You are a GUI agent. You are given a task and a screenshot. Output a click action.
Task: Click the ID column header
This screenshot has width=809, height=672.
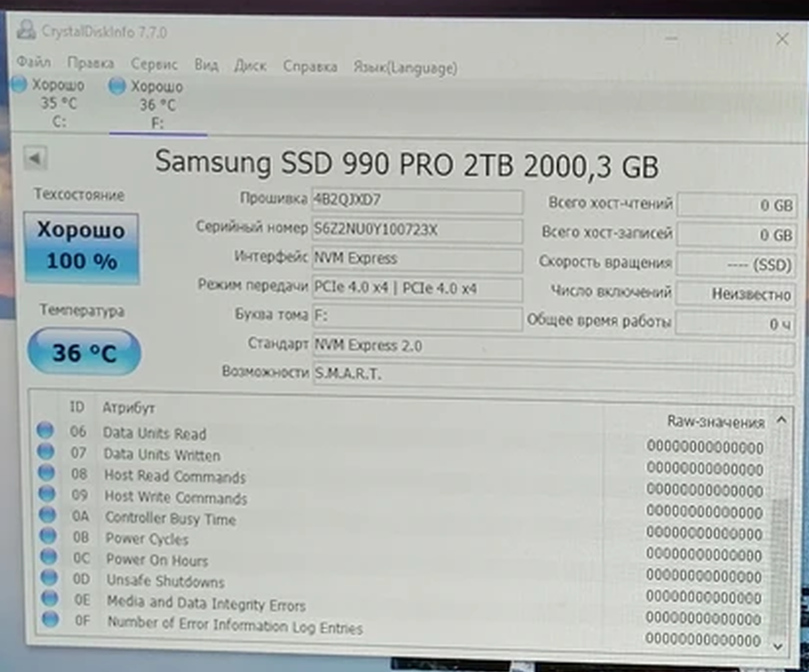(77, 407)
